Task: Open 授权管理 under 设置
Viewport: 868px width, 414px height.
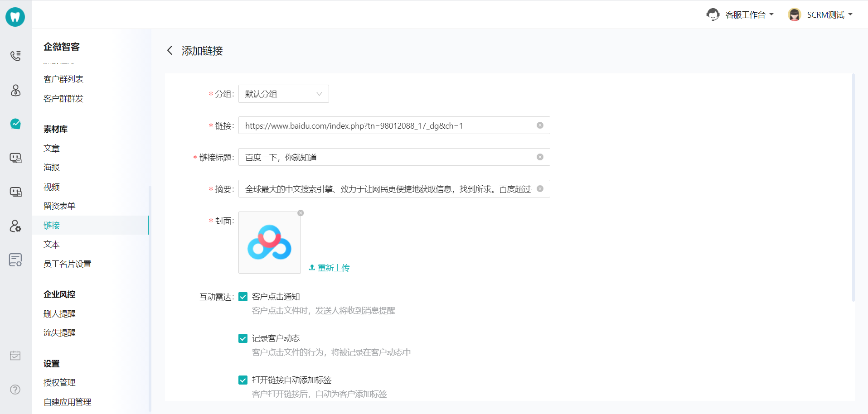Action: point(59,383)
